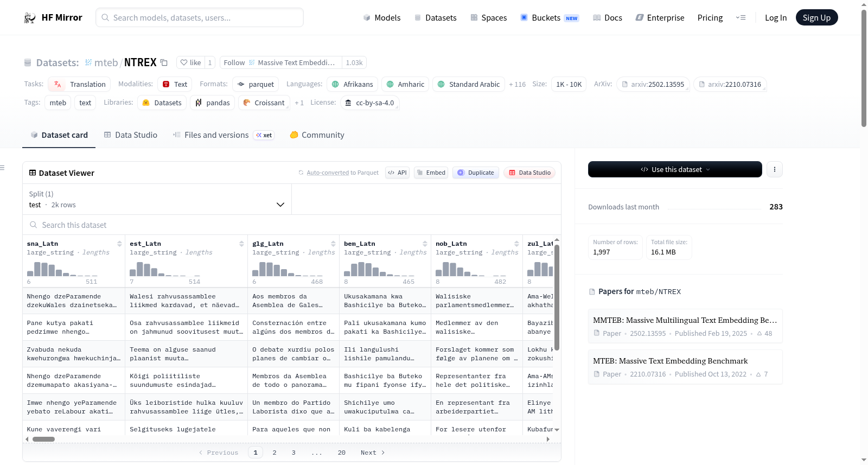Sort by the glg_Latn column

(x=333, y=244)
